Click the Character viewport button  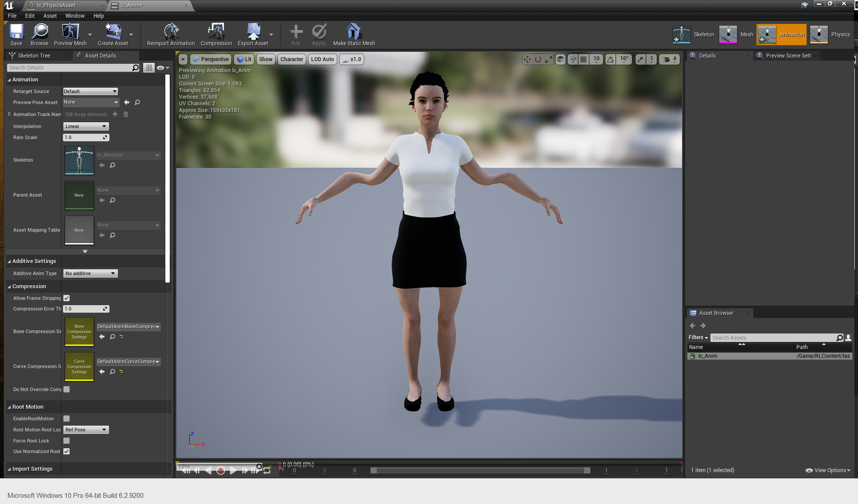[x=292, y=59]
